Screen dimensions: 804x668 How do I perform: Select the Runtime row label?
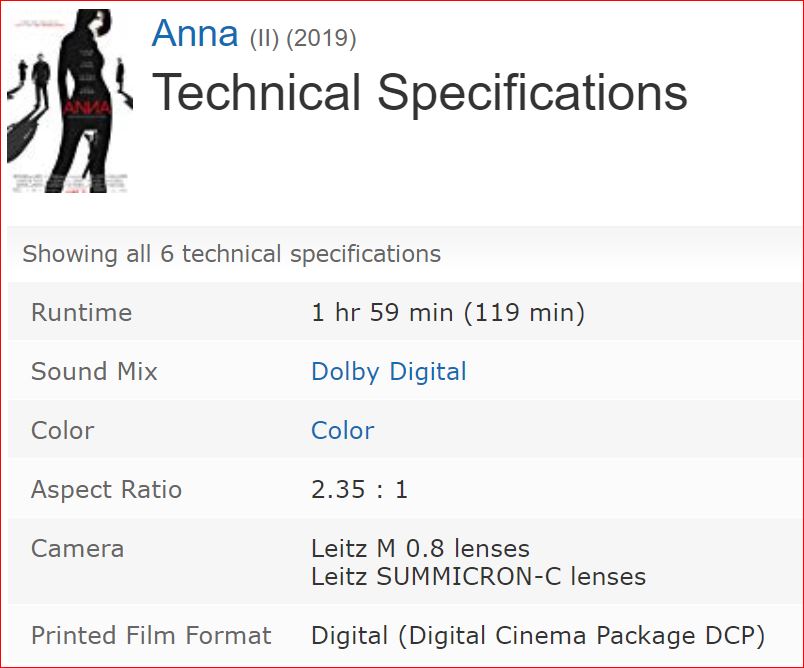pos(80,312)
